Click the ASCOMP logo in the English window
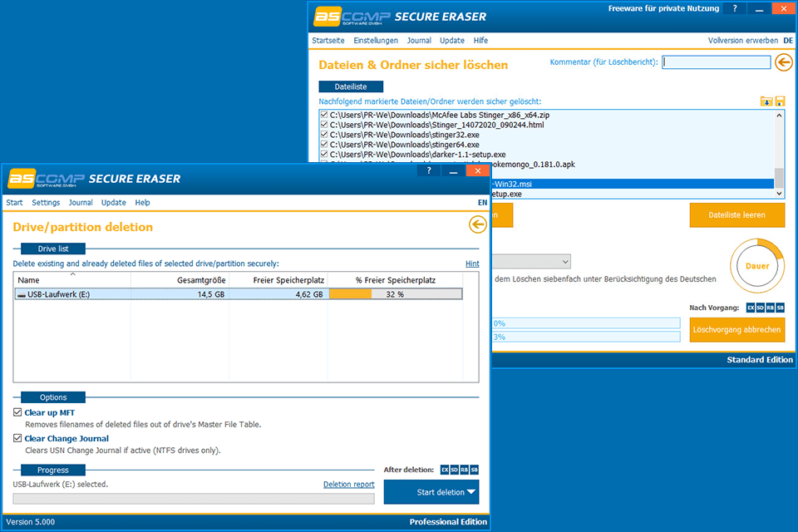 46,179
